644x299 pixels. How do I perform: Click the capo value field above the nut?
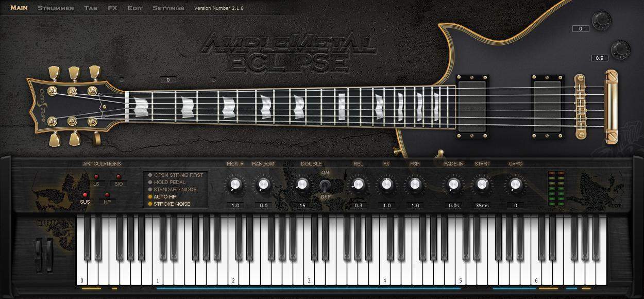[x=168, y=80]
